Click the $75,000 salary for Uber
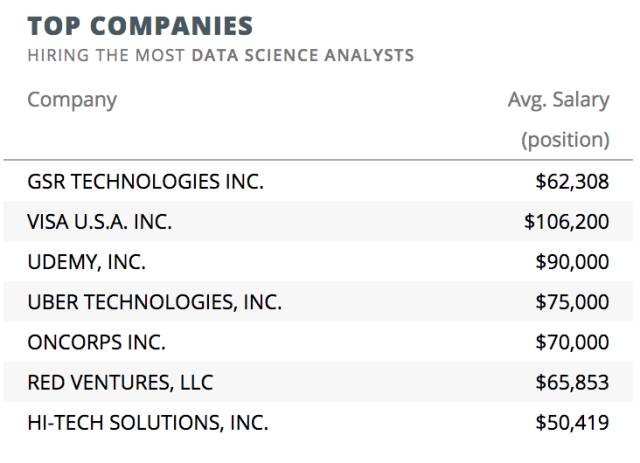640x463 pixels. coord(572,302)
